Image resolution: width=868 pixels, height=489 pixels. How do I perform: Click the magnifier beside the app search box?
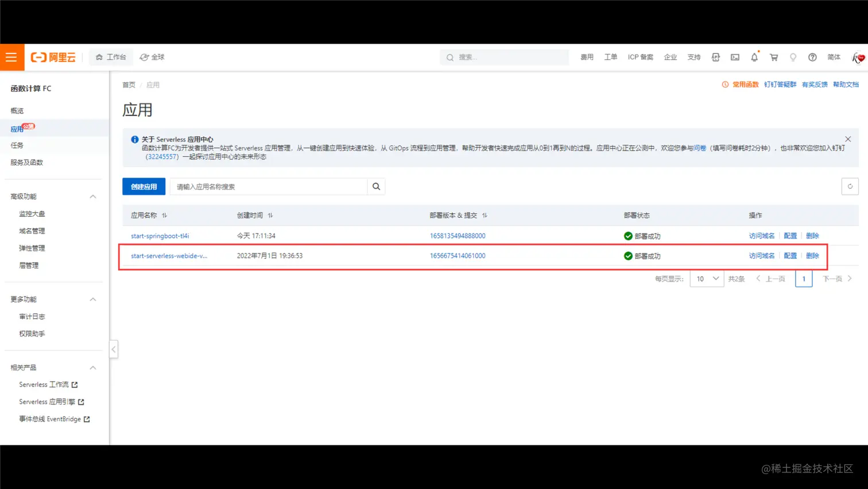click(x=375, y=186)
